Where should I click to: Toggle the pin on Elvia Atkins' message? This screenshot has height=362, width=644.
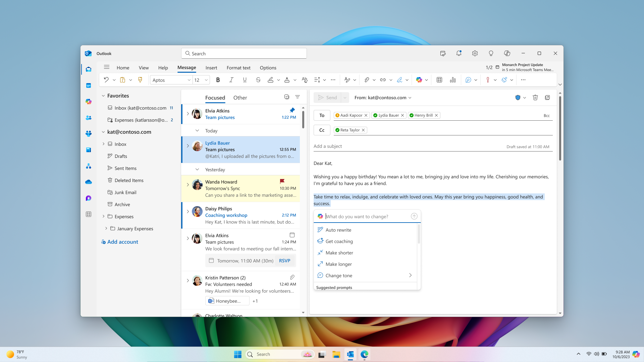pos(292,110)
